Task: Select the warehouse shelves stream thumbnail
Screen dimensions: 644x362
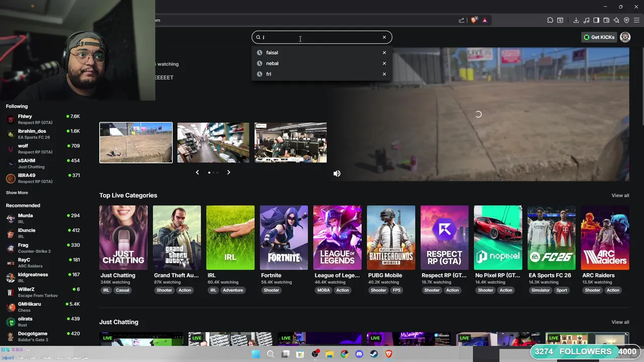Action: coord(213,143)
